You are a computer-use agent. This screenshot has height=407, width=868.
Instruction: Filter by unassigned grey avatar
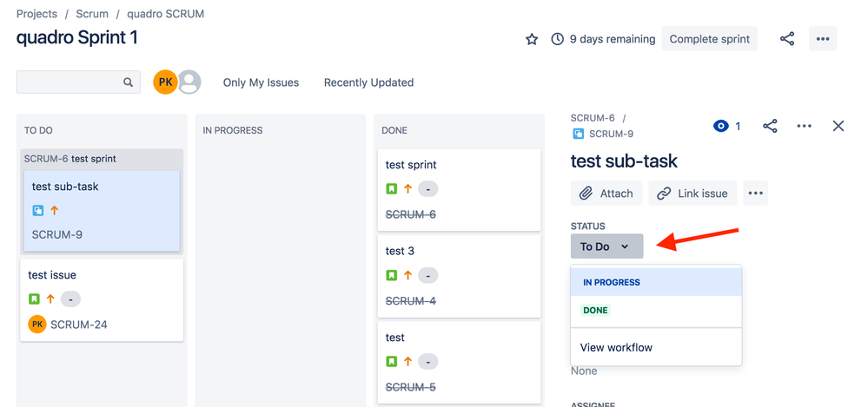coord(189,82)
